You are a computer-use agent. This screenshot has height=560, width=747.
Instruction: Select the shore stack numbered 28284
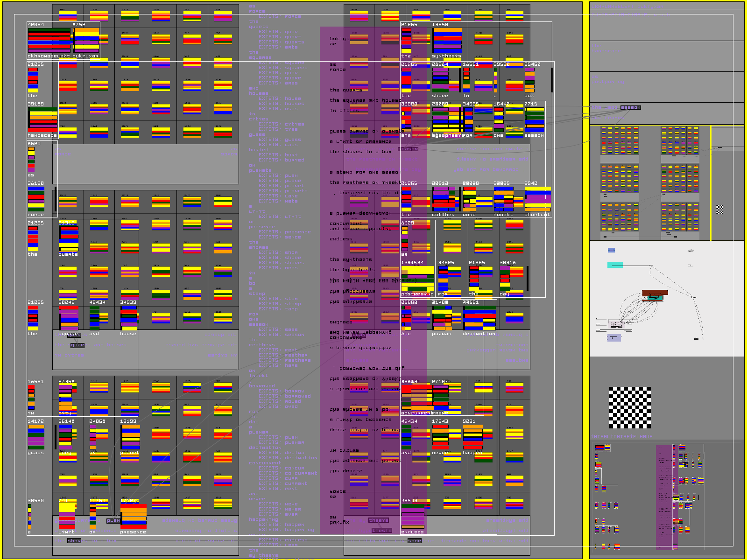(440, 80)
